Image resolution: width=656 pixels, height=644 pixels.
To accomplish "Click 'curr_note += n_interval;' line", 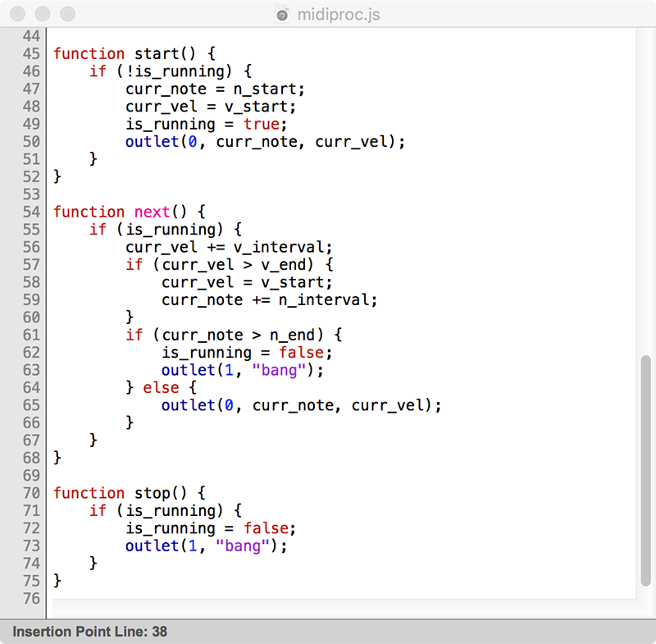I will pyautogui.click(x=270, y=299).
